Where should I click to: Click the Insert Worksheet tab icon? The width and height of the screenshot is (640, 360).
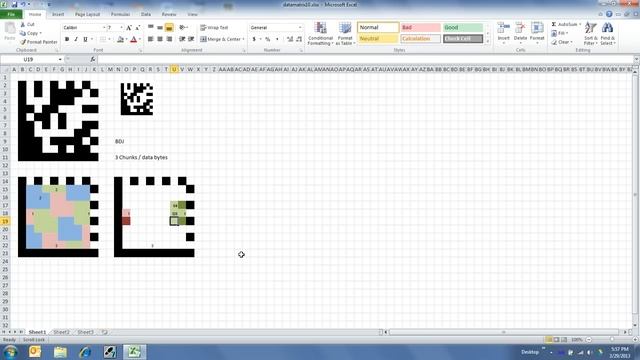tap(104, 332)
